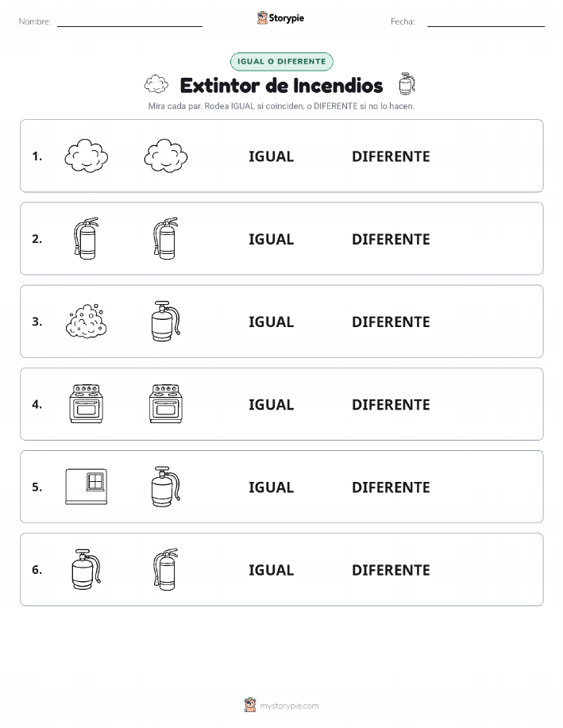The image size is (563, 728).
Task: Click the fire extinguisher icon in row 6
Action: point(166,569)
